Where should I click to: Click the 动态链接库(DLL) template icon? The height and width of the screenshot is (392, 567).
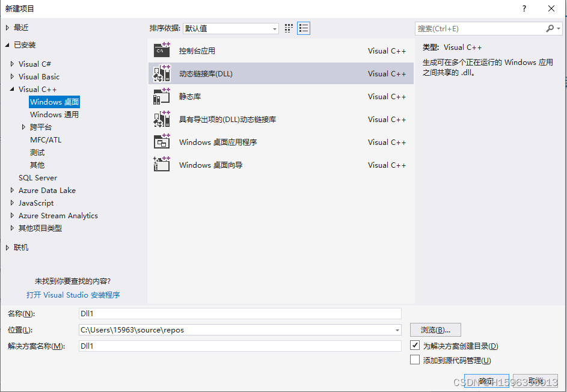[x=161, y=73]
